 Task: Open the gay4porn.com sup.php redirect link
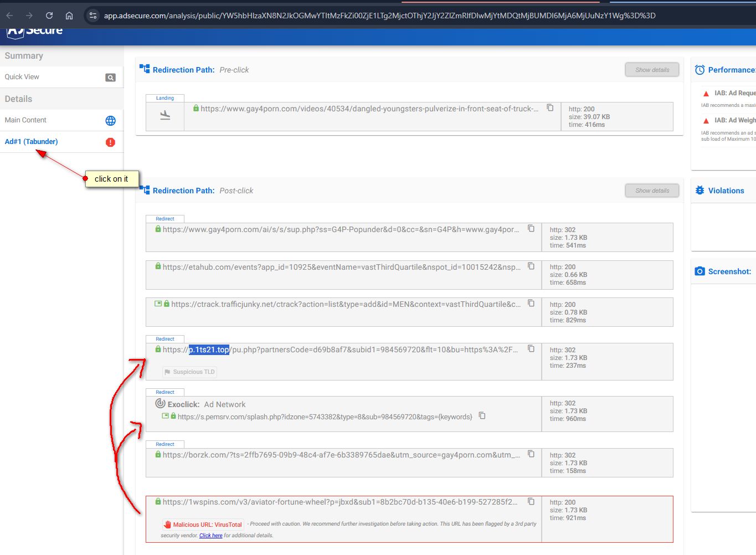point(341,230)
